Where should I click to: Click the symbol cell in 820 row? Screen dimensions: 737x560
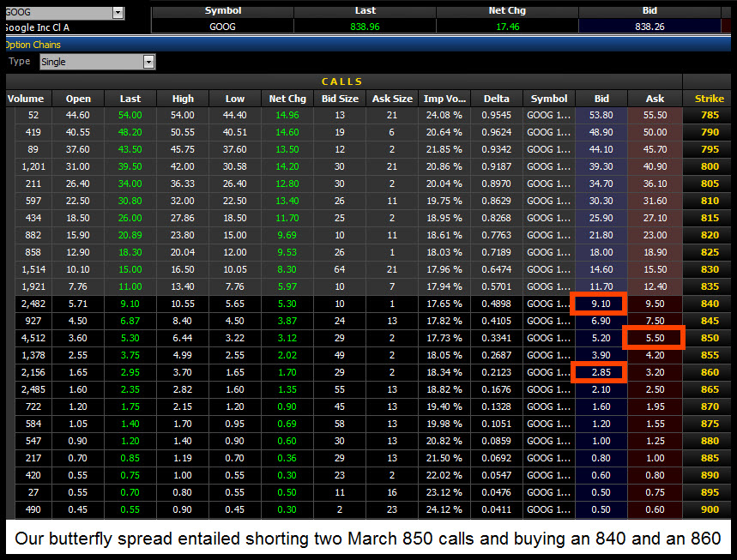[548, 235]
